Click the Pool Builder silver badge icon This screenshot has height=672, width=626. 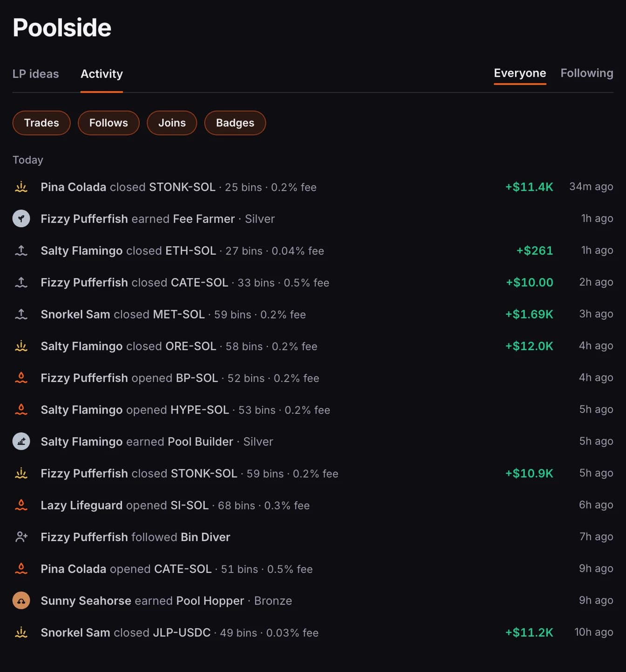tap(21, 441)
